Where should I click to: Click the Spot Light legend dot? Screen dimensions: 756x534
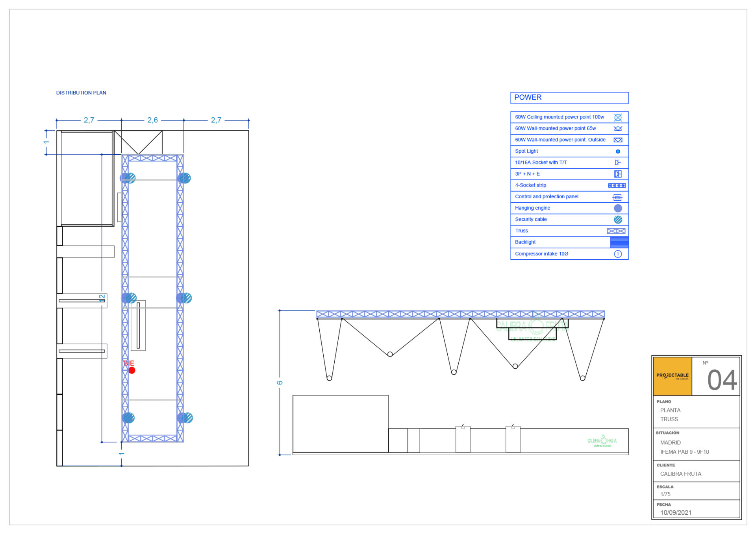(x=617, y=152)
